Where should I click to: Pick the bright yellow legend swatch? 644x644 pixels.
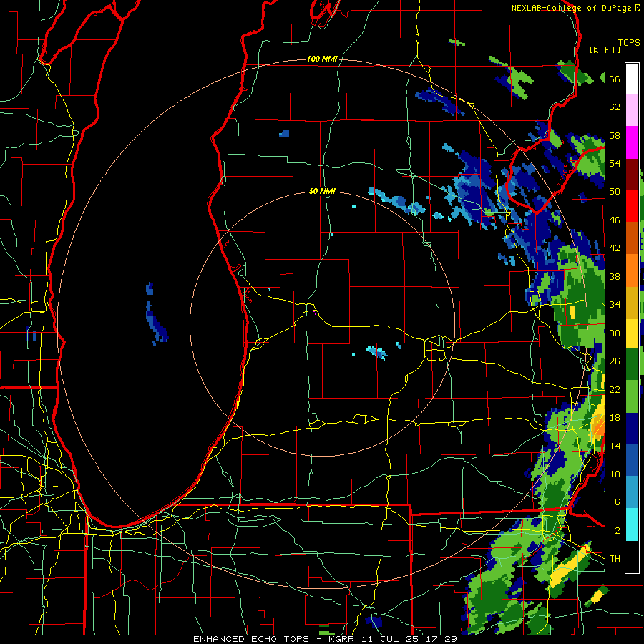[632, 333]
